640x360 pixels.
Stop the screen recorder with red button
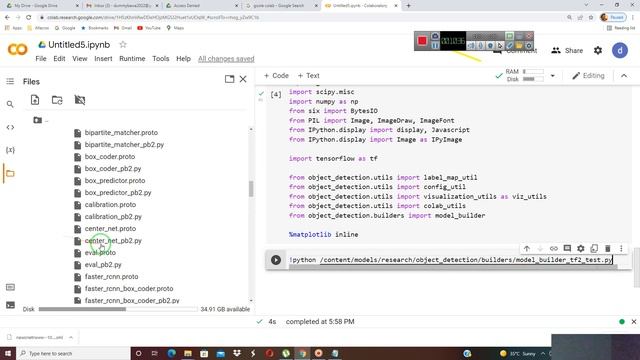[422, 41]
